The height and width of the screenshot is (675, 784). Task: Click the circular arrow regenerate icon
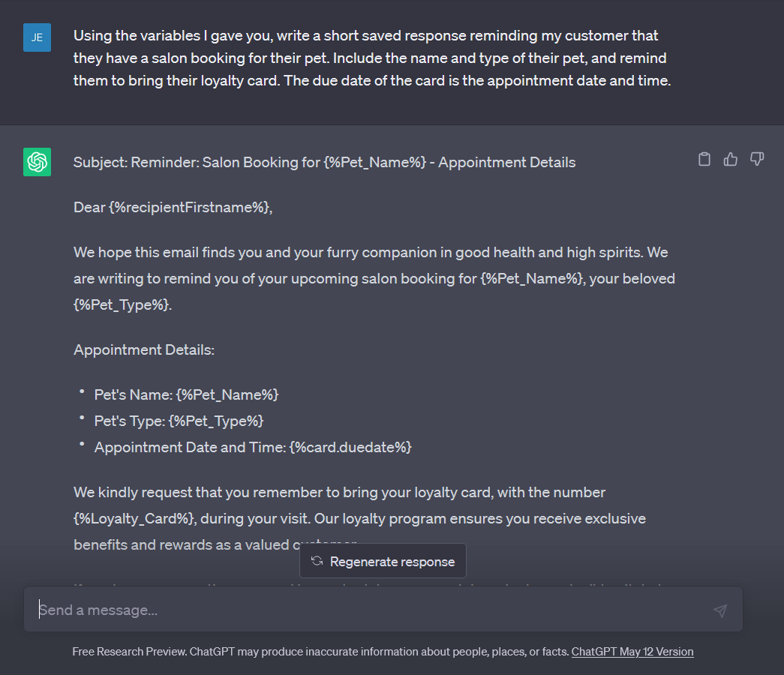point(315,560)
